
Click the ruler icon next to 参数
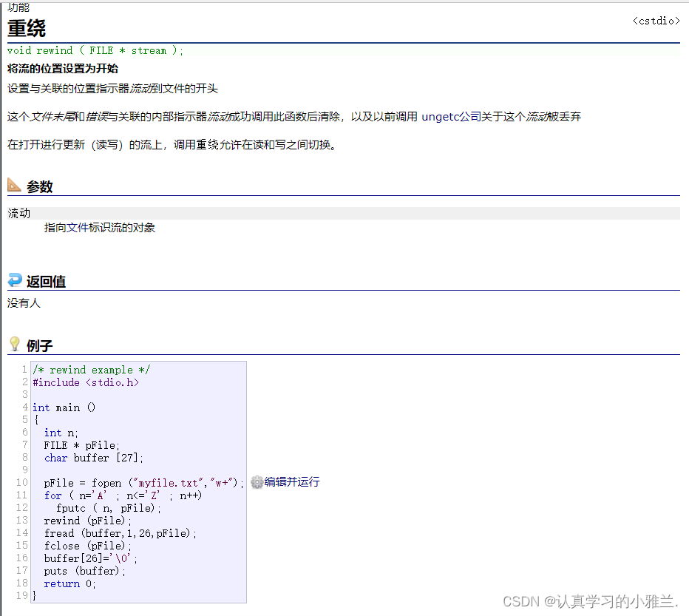pos(15,185)
